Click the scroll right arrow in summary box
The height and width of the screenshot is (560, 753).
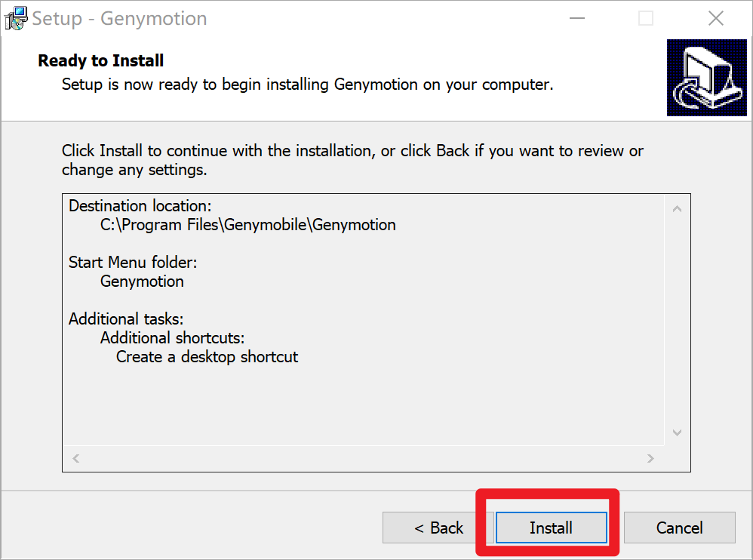[x=650, y=458]
